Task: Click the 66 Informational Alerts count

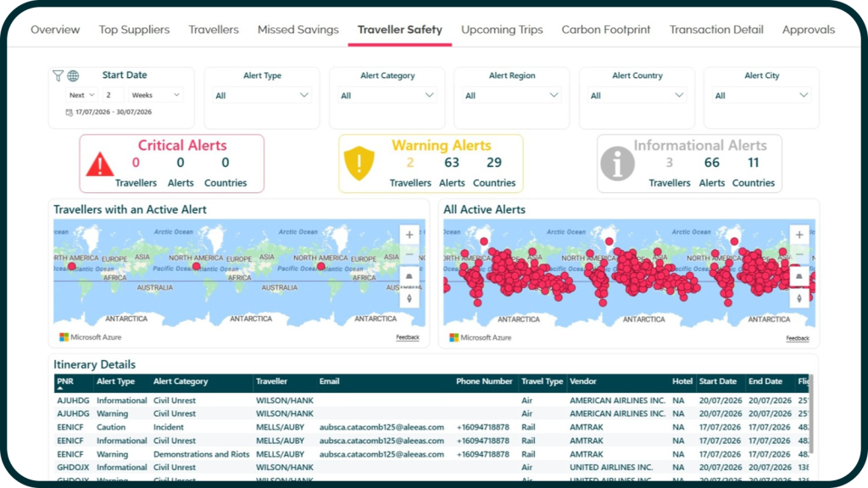Action: (711, 163)
